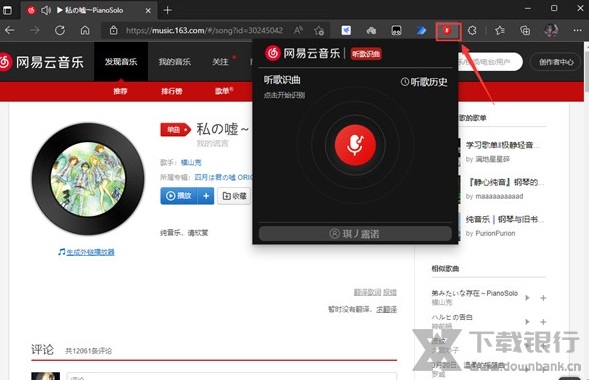
Task: Click the 翻译歌词 link
Action: point(367,292)
